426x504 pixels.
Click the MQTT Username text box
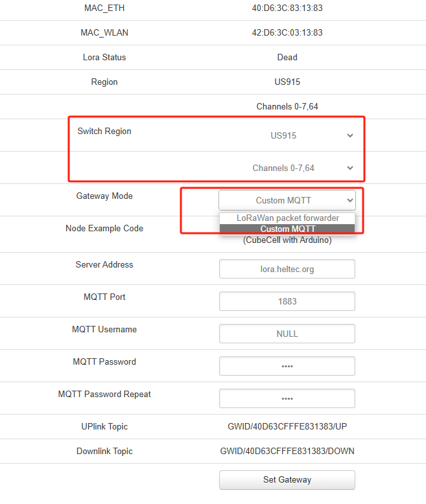(287, 334)
